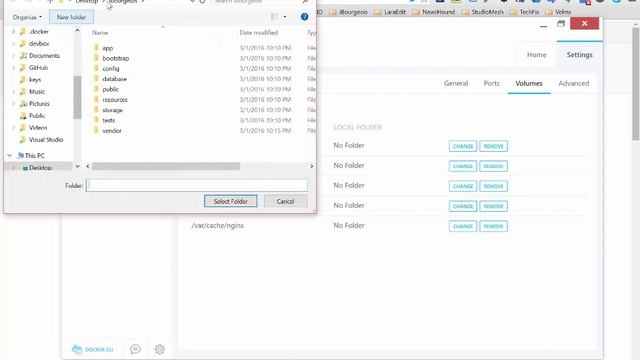Viewport: 640px width, 360px height.
Task: Expand the Pictures tree node arrow
Action: (13, 104)
